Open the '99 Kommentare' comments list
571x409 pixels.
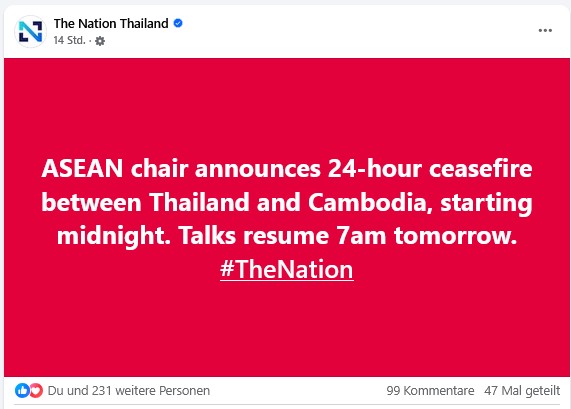tap(430, 390)
